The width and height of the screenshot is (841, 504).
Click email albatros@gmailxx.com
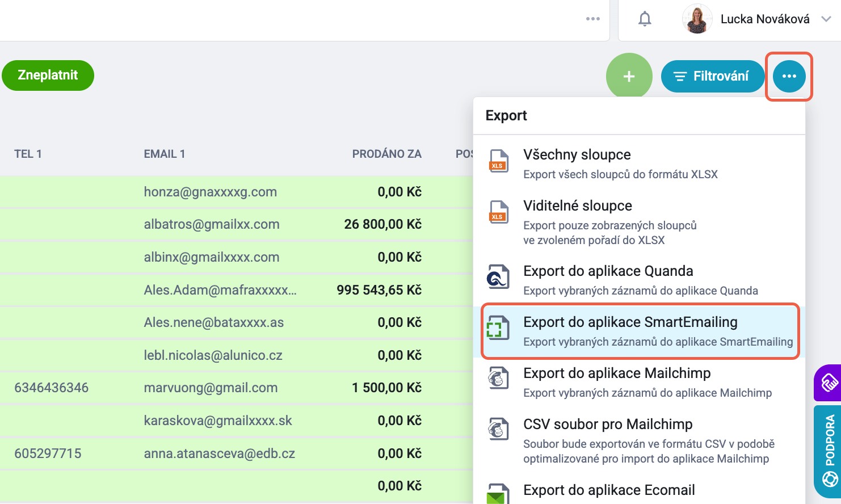212,224
